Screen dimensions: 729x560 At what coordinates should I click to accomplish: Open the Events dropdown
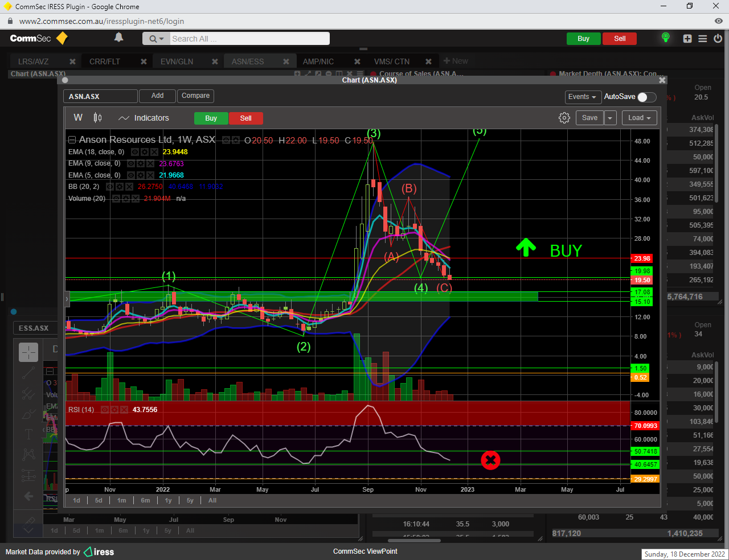(x=583, y=97)
